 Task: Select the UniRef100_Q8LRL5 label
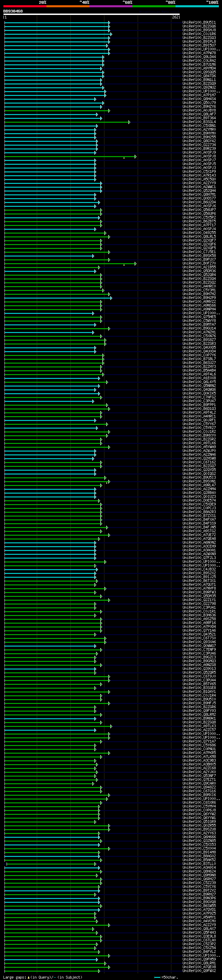[199, 236]
